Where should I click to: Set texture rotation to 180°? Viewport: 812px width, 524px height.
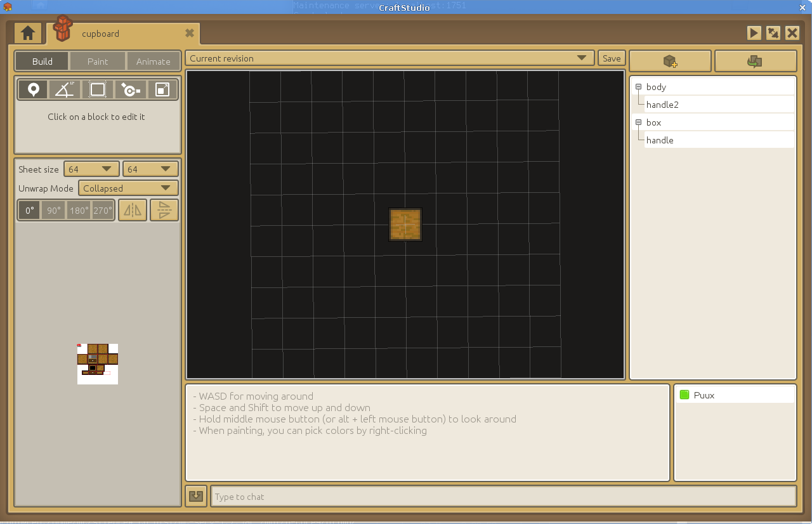click(79, 211)
